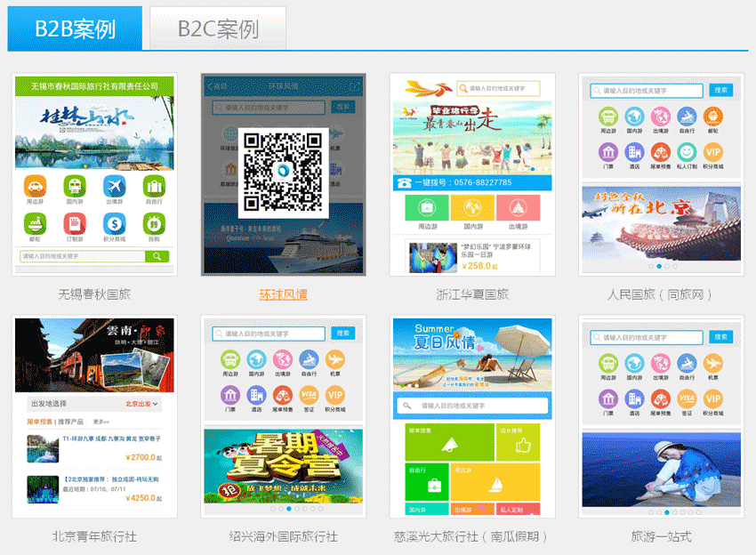Click the 云南印象 banner in 北京青年旅行社 card
Image resolution: width=756 pixels, height=555 pixels.
point(94,356)
